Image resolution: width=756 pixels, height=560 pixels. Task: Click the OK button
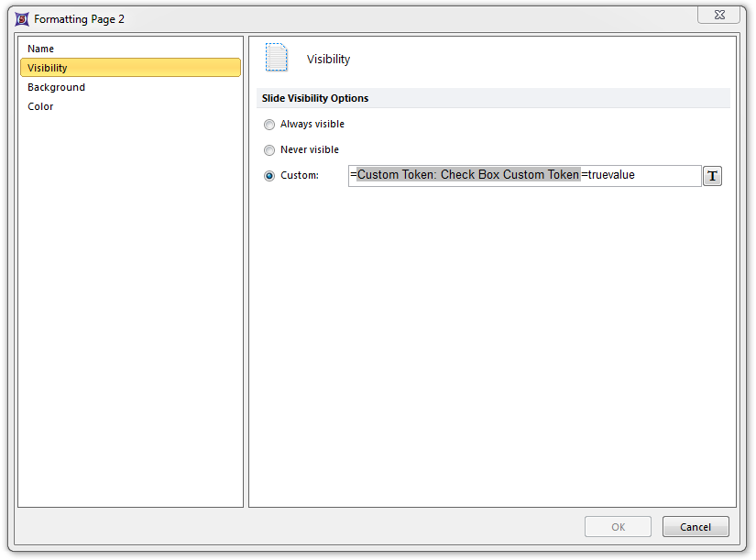pos(618,527)
